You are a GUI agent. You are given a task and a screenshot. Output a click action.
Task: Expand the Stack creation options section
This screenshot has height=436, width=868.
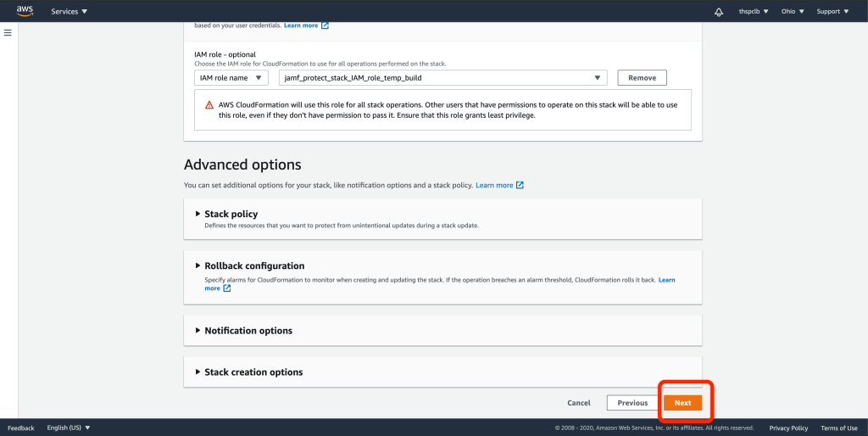pyautogui.click(x=253, y=372)
